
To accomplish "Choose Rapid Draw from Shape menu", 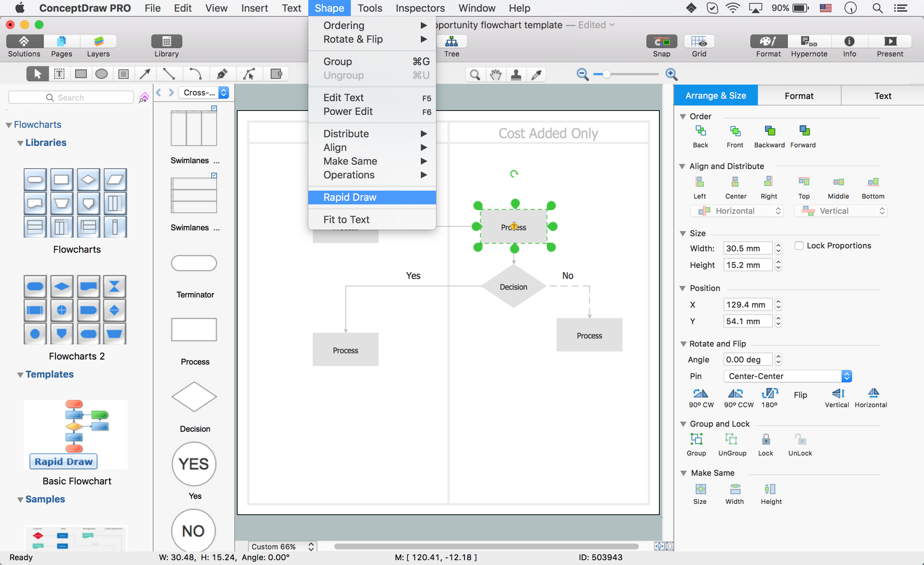I will point(372,197).
